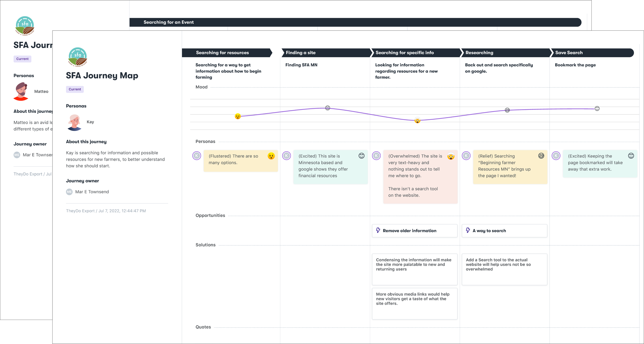The image size is (644, 344).
Task: Click the Add a Search tool solution card
Action: 504,269
